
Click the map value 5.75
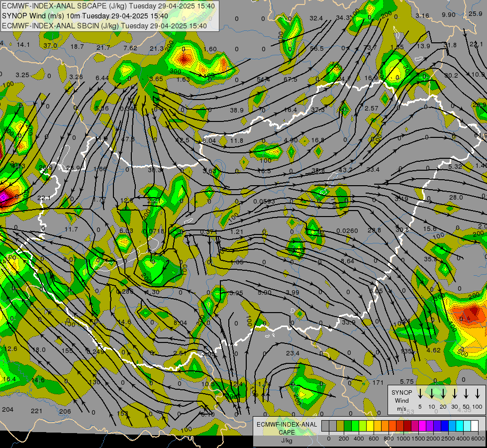407,381
